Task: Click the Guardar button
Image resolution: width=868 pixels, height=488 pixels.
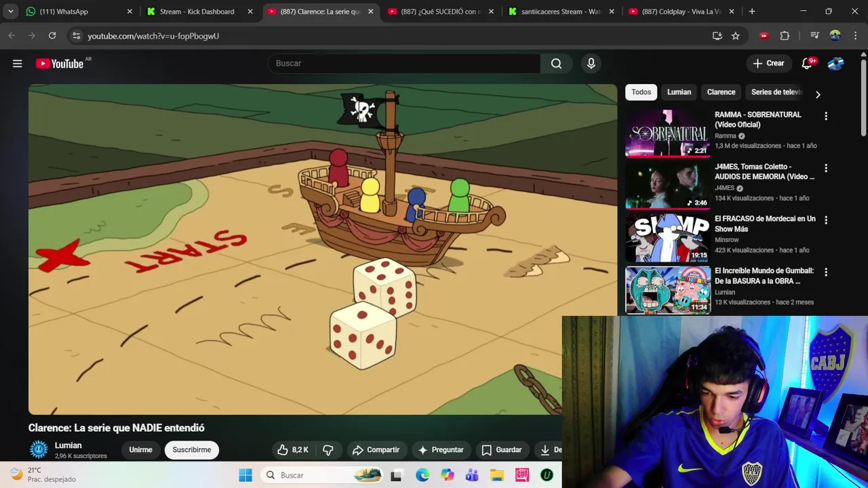Action: [502, 449]
